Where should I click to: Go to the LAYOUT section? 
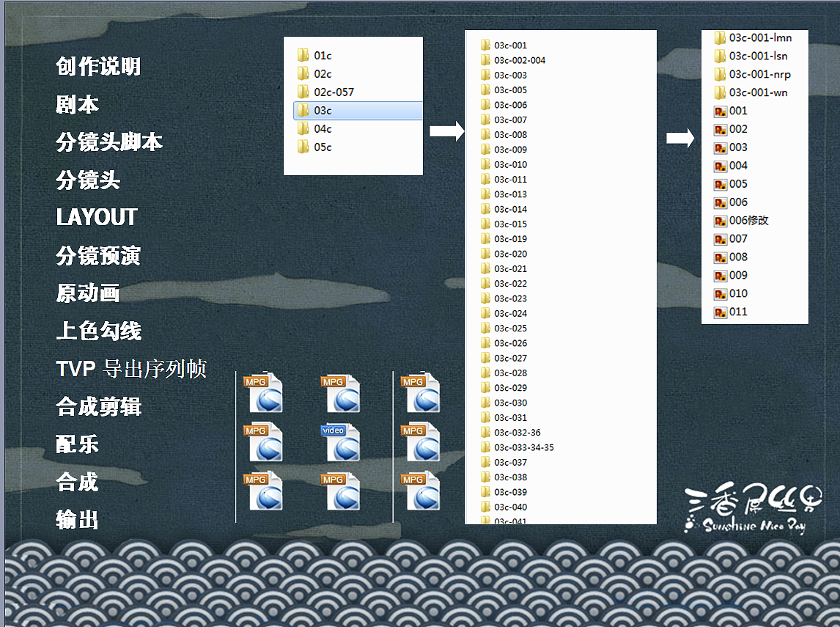[97, 217]
